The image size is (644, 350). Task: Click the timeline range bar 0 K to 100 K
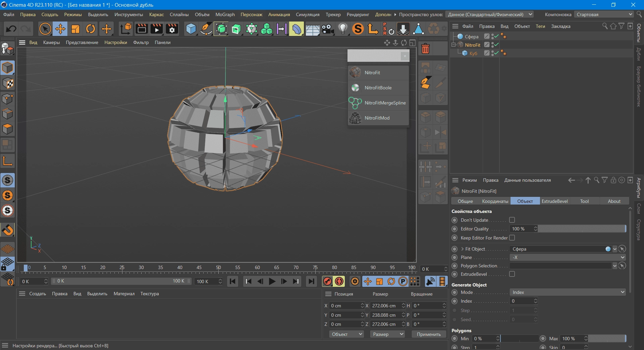121,281
